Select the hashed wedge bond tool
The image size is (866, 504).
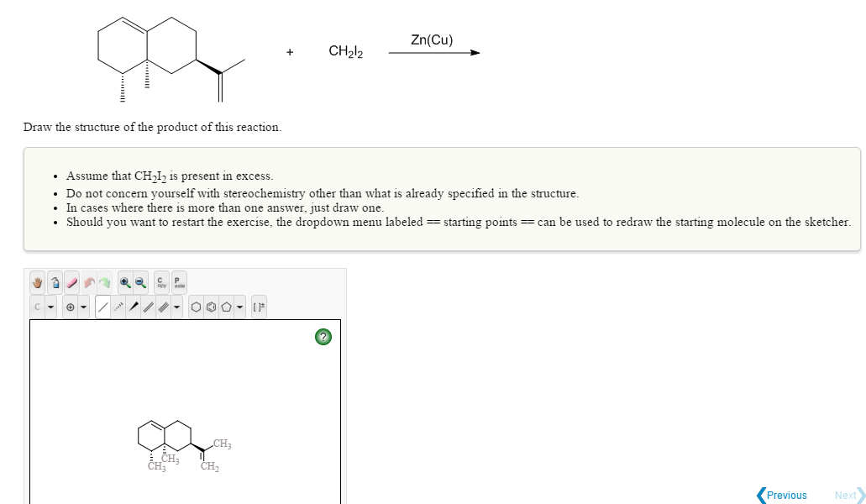(x=118, y=307)
